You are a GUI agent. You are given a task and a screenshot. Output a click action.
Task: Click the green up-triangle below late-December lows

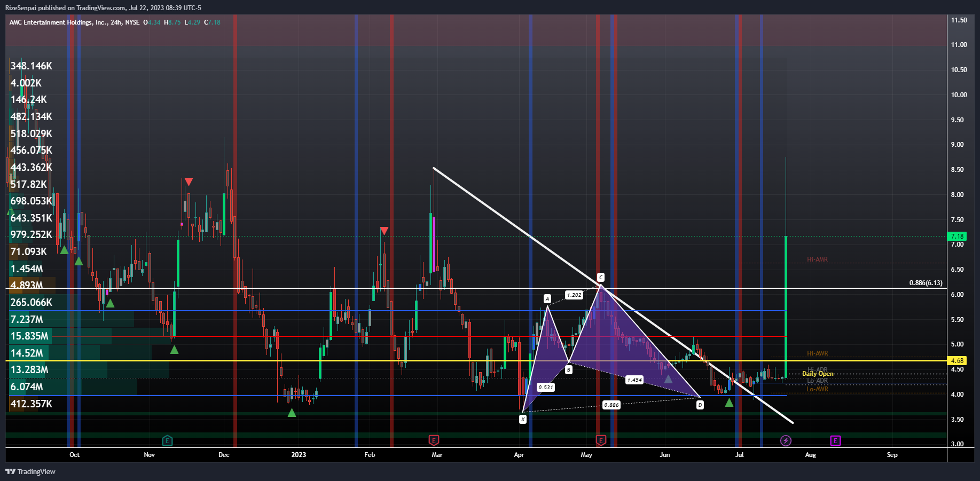tap(292, 413)
